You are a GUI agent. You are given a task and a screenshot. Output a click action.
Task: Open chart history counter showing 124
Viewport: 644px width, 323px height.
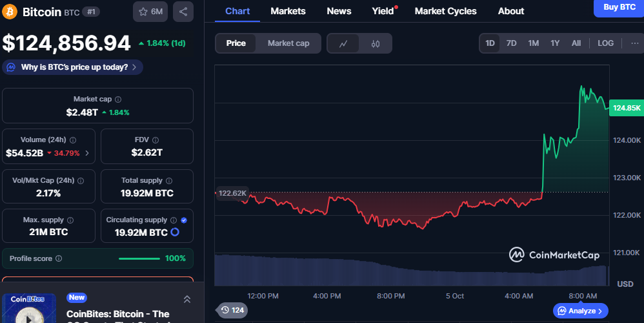click(x=232, y=310)
